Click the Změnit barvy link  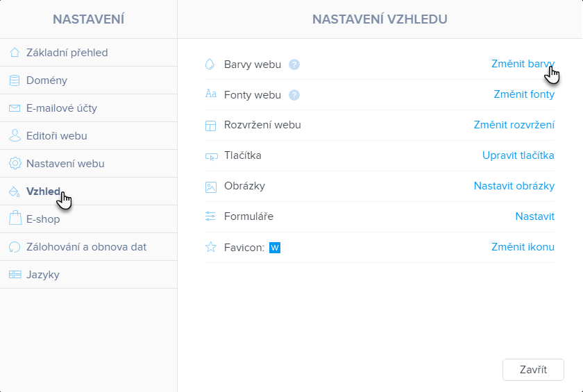pyautogui.click(x=523, y=64)
